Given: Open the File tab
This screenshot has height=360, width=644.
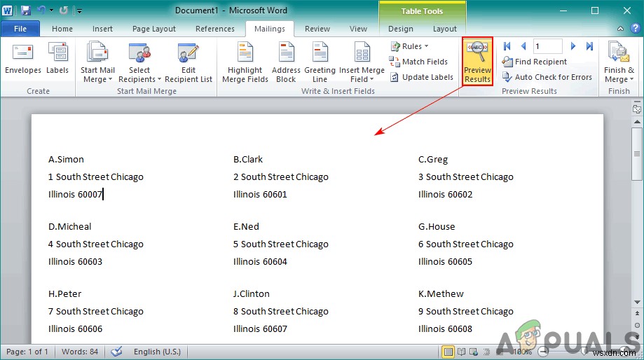Looking at the screenshot, I should [x=20, y=29].
